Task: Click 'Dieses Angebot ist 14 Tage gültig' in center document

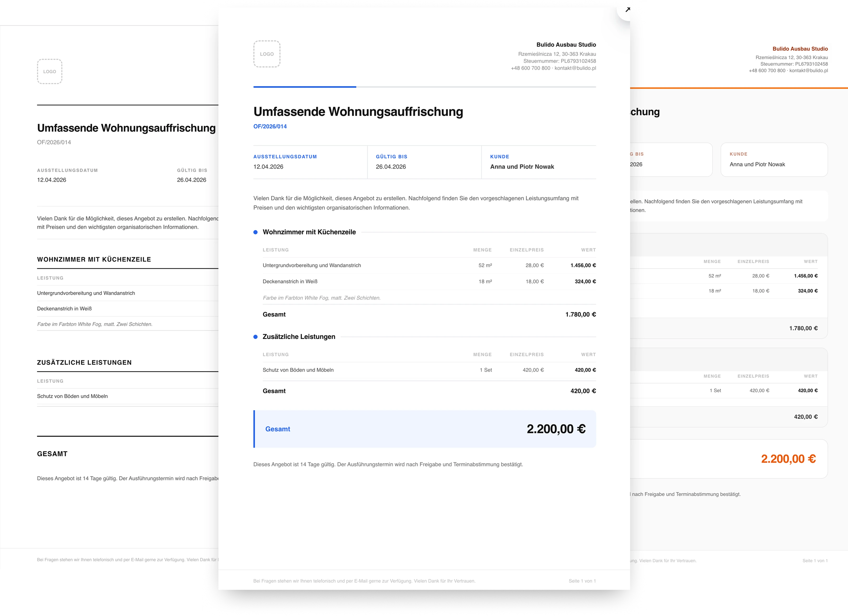Action: click(x=388, y=464)
